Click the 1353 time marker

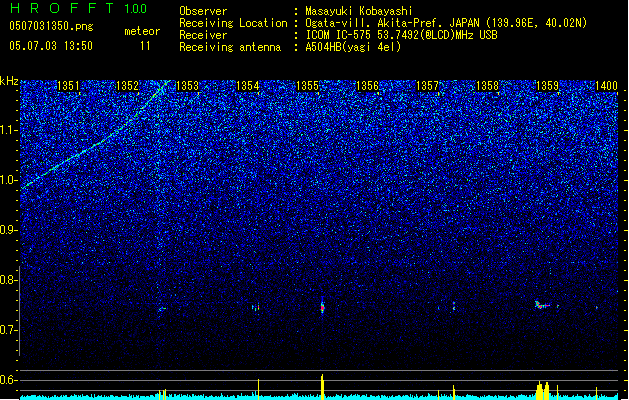pos(187,86)
